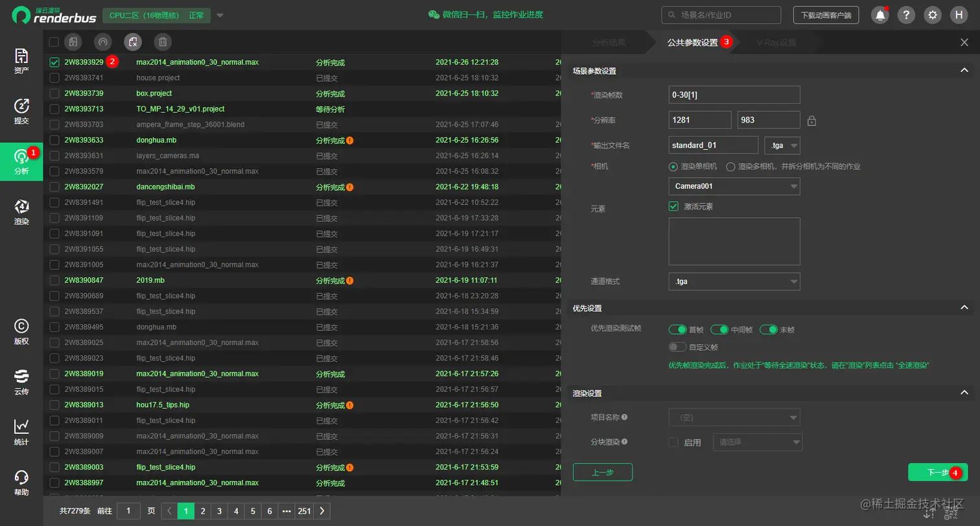Open the CPU二区 region dropdown arrow
The height and width of the screenshot is (526, 980).
220,15
